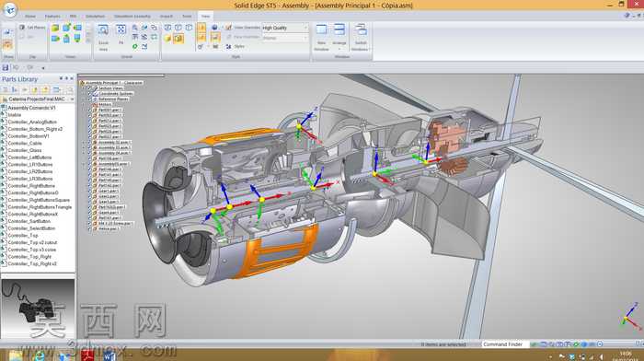Open Word from the Windows taskbar
Viewport: 644px width, 361px height.
[109, 355]
